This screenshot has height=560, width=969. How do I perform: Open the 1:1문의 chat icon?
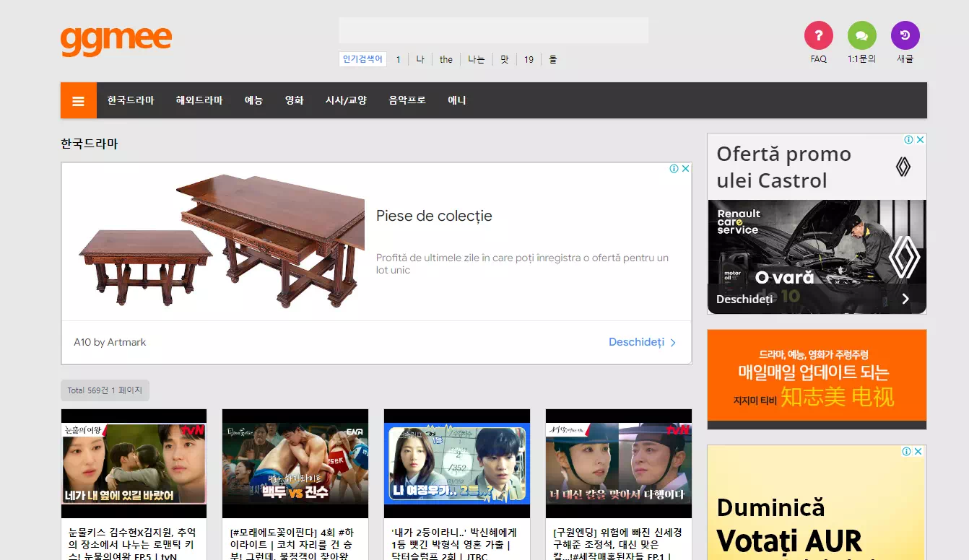click(861, 35)
